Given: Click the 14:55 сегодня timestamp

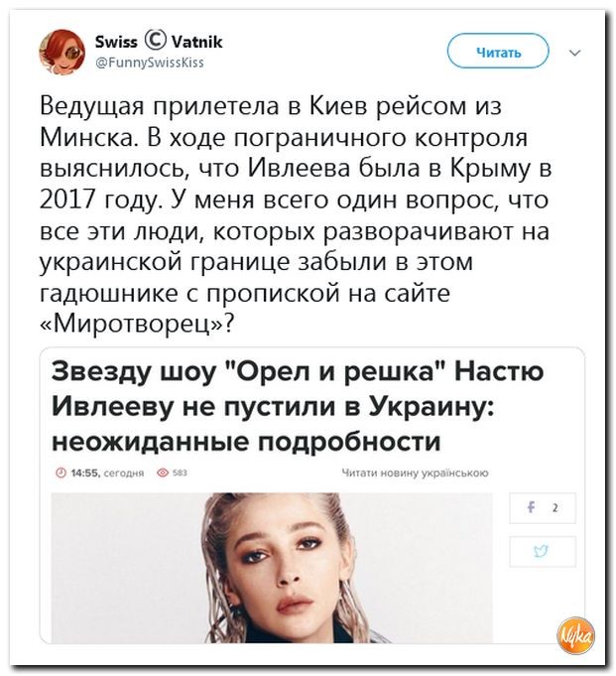Looking at the screenshot, I should 100,473.
